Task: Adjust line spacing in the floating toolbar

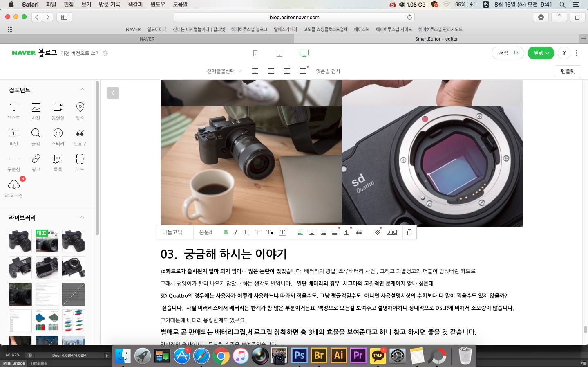Action: pyautogui.click(x=346, y=232)
